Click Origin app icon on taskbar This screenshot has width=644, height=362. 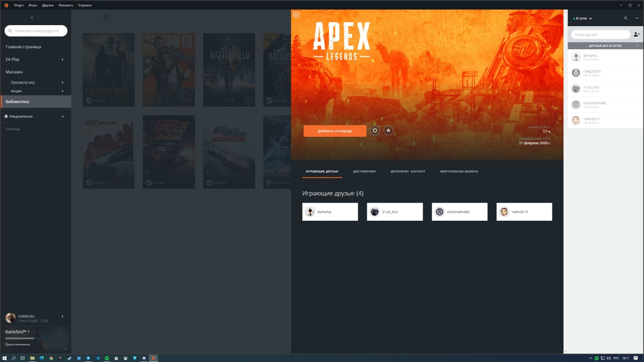click(153, 358)
